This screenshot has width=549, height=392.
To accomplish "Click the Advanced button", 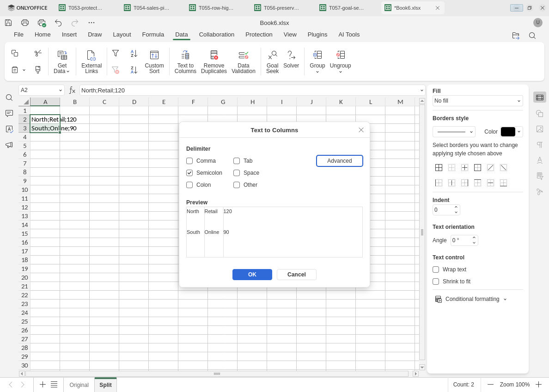I will point(339,161).
